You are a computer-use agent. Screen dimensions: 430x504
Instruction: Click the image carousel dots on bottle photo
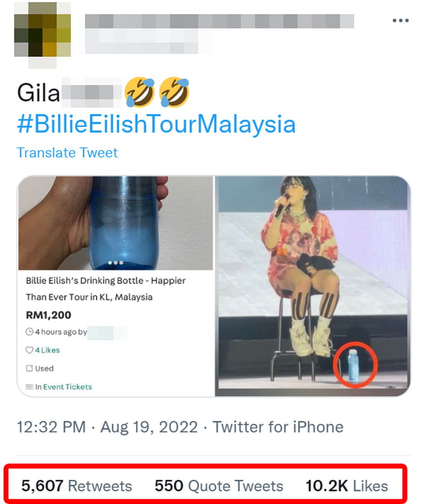[116, 262]
